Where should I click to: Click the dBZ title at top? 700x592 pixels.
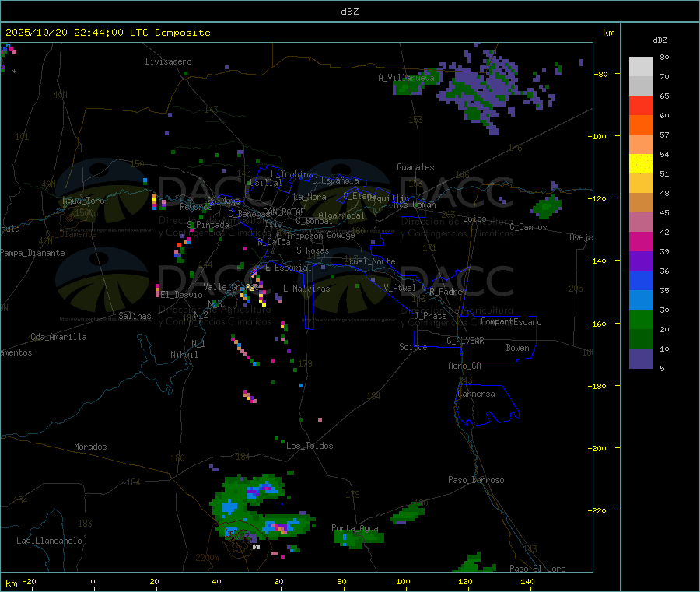[x=349, y=11]
